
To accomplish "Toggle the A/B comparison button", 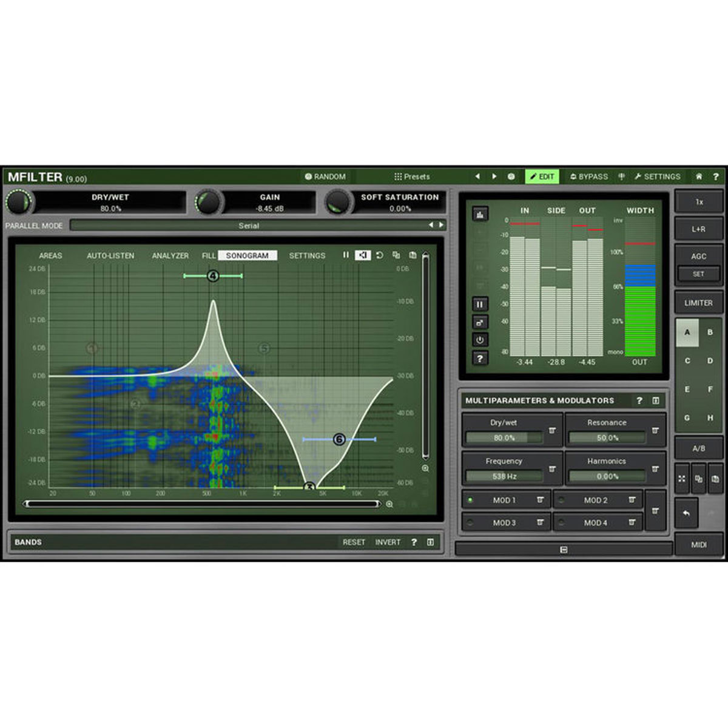I will click(699, 448).
